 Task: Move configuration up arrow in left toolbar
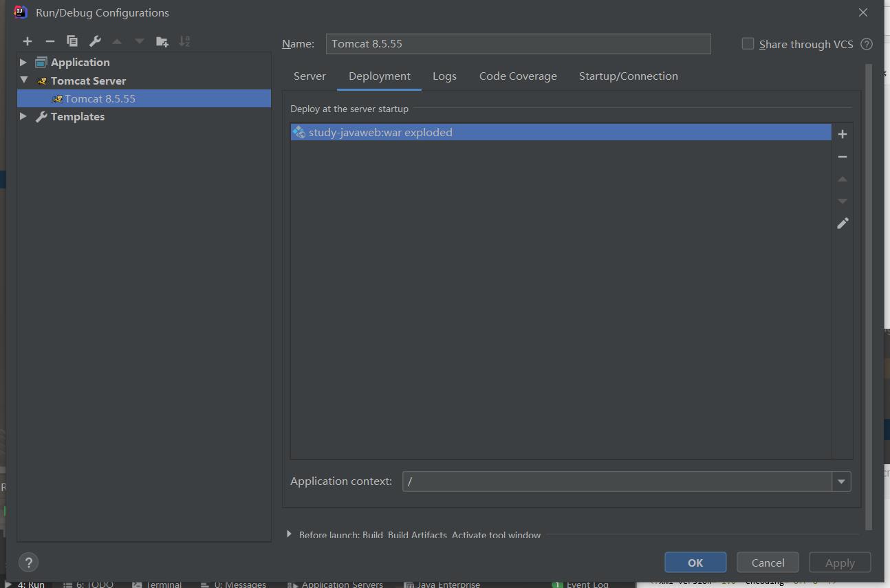pos(117,41)
